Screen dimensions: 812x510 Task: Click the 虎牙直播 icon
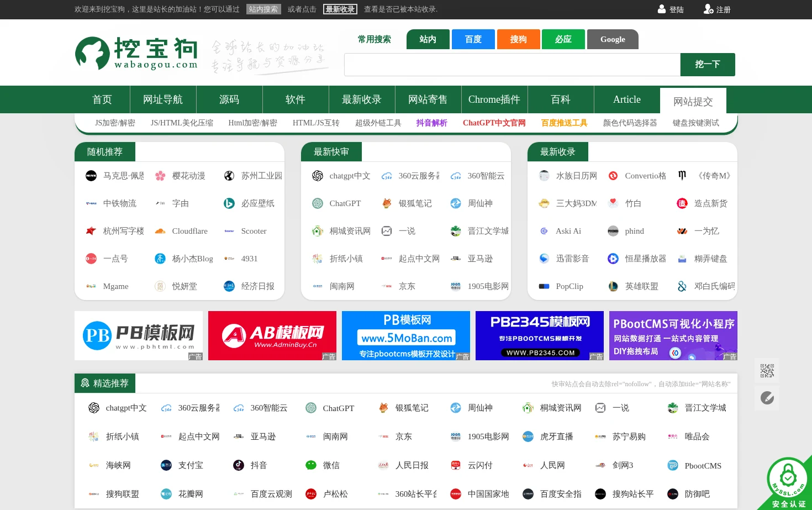[x=528, y=437]
